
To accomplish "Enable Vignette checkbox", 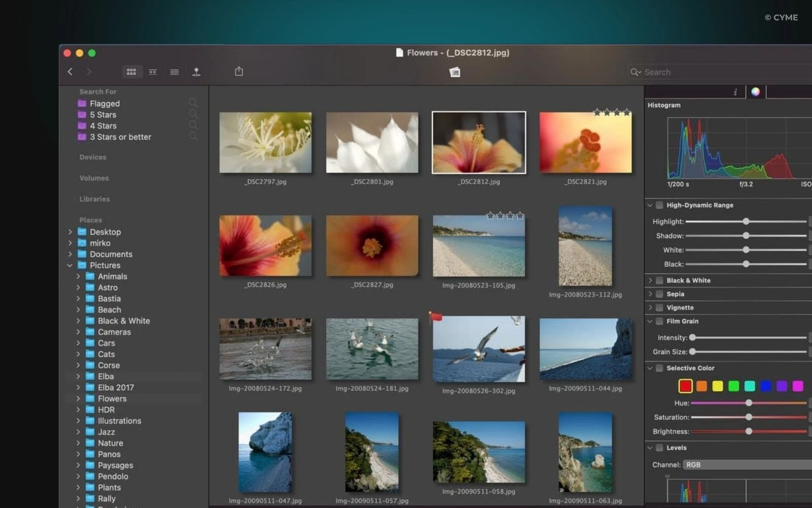I will (659, 308).
